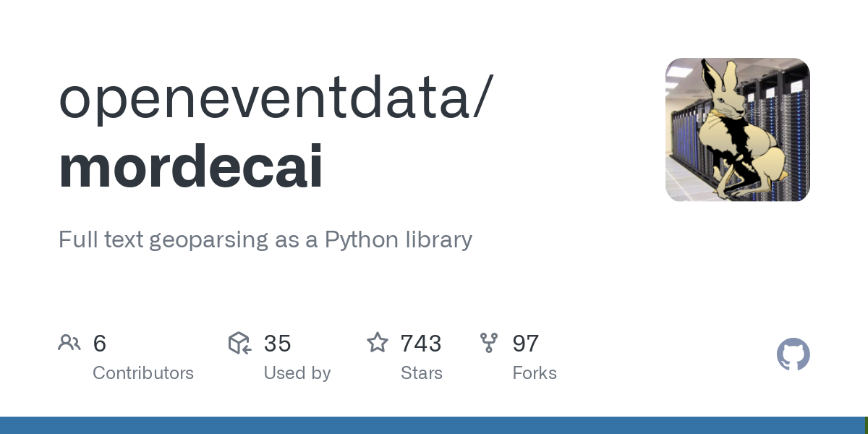
Task: Open the rabbit repository avatar image
Action: (x=737, y=129)
